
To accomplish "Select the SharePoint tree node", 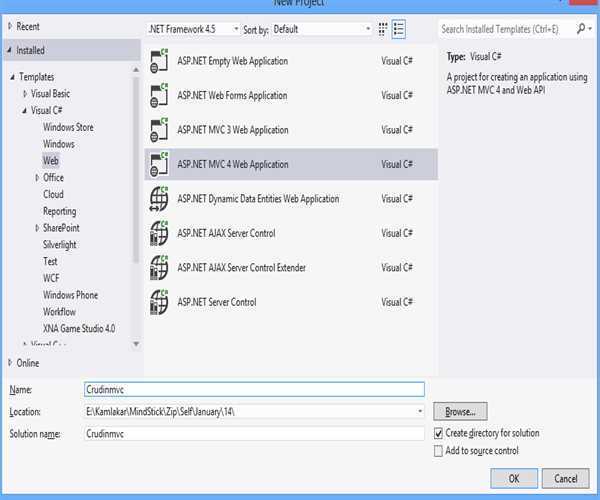I will pyautogui.click(x=61, y=228).
